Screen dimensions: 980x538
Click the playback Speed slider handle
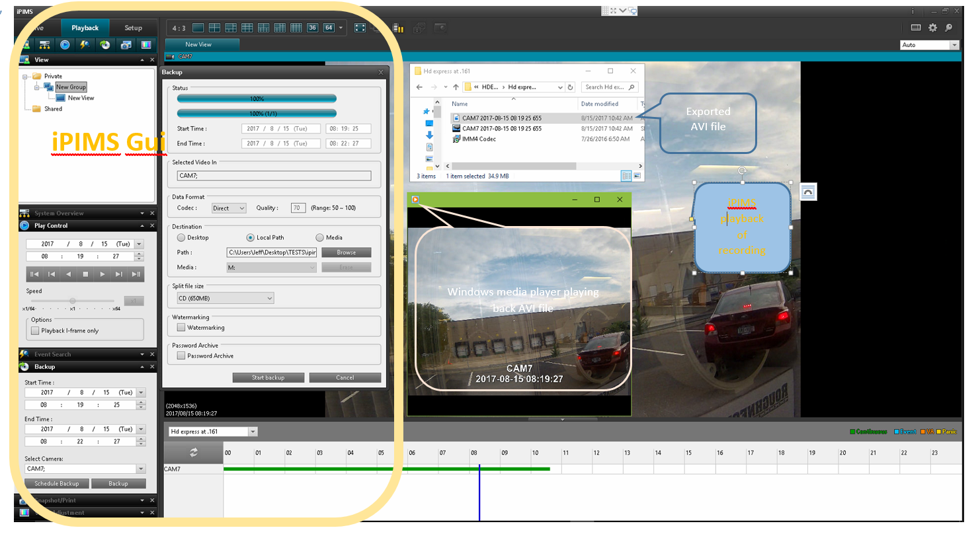[x=73, y=301]
